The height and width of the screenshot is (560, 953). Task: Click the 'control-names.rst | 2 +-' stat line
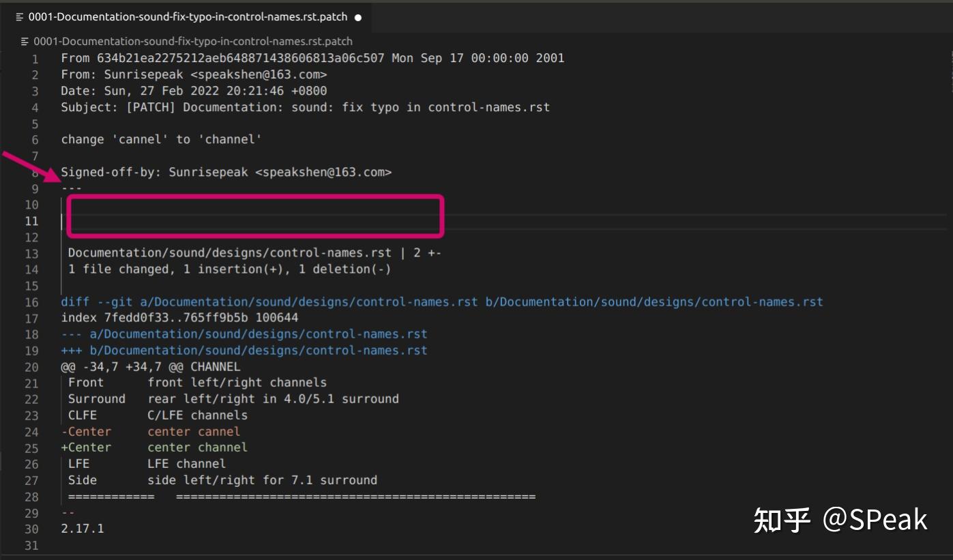coord(254,253)
